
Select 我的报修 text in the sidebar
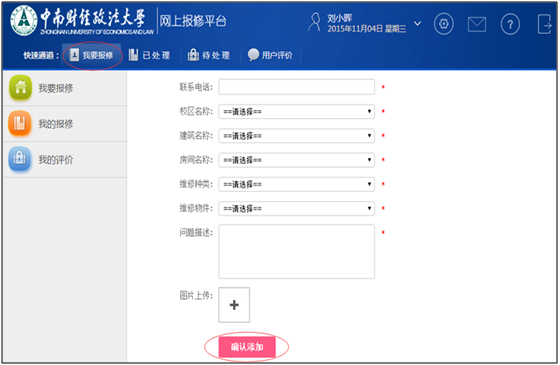point(56,124)
